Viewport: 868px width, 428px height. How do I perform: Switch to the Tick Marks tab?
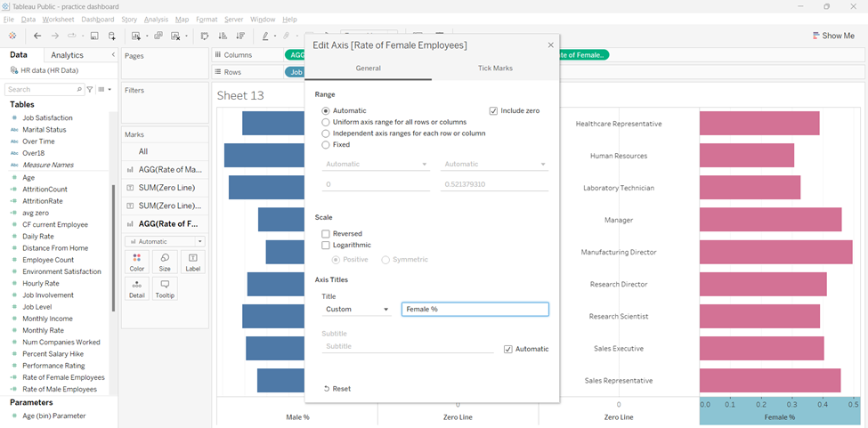495,69
